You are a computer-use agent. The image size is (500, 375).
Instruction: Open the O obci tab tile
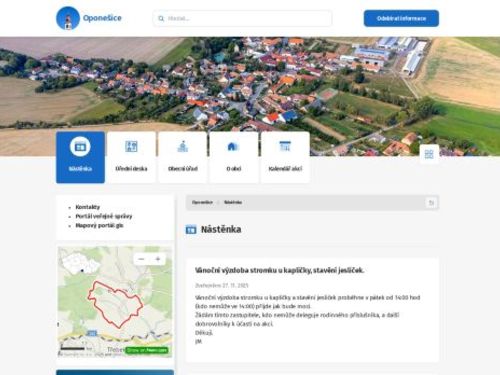coord(234,157)
